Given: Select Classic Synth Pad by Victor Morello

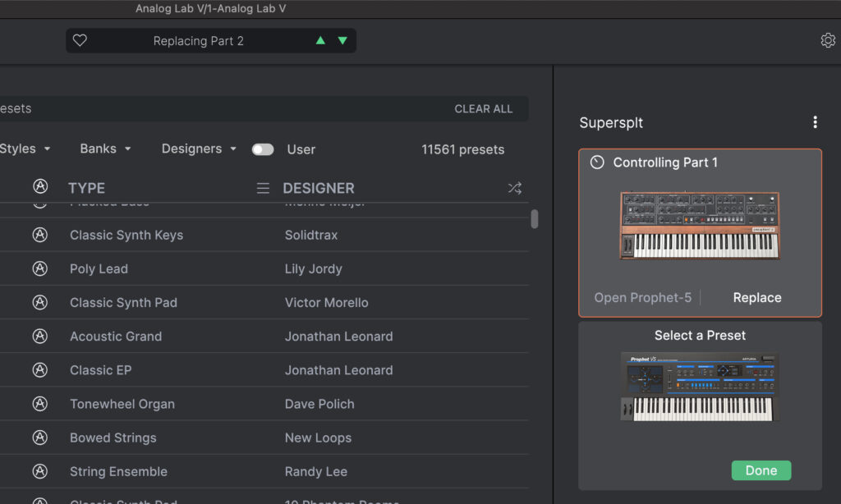Looking at the screenshot, I should [264, 302].
